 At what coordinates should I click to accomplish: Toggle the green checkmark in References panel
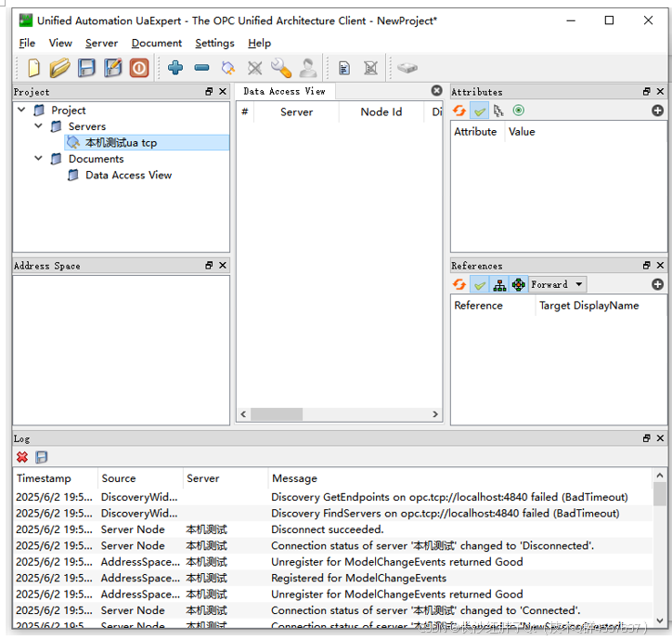pyautogui.click(x=480, y=285)
